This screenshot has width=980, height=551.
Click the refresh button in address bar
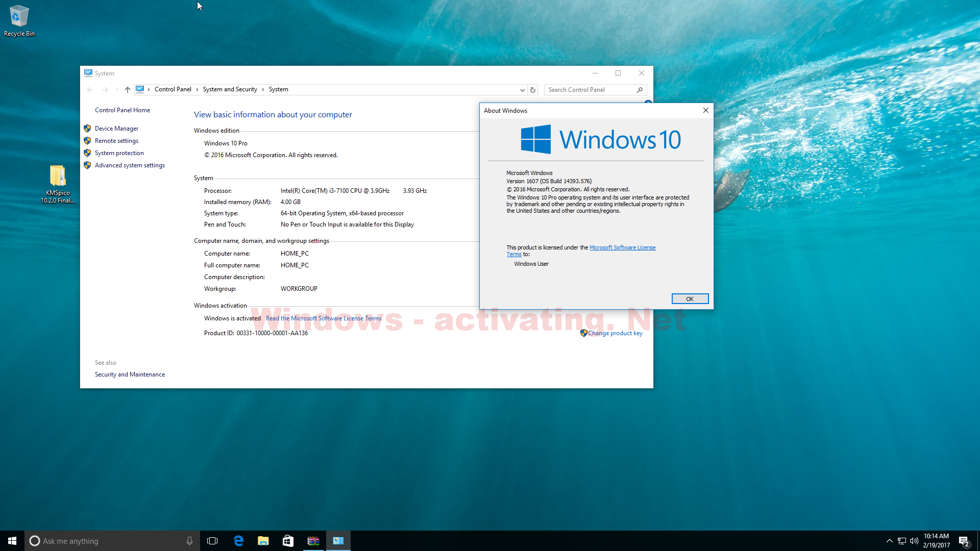pos(532,89)
